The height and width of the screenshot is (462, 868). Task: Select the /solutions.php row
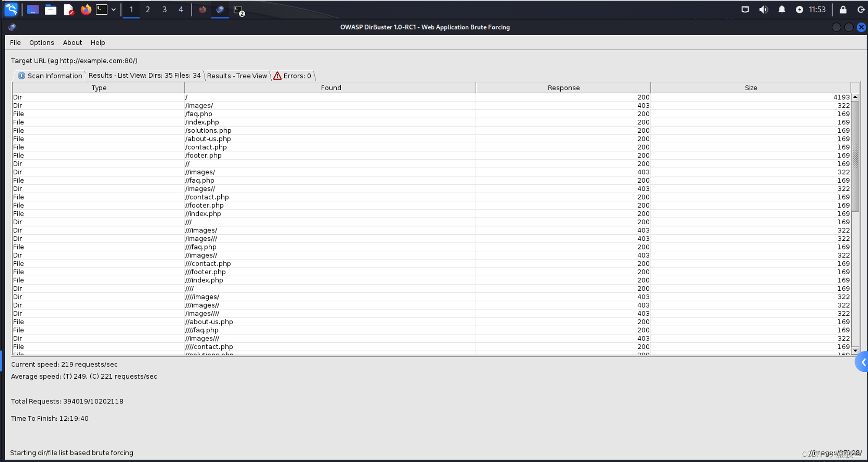431,130
